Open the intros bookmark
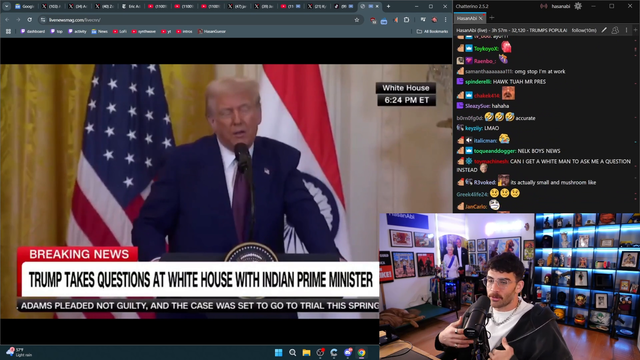The image size is (640, 360). 184,31
